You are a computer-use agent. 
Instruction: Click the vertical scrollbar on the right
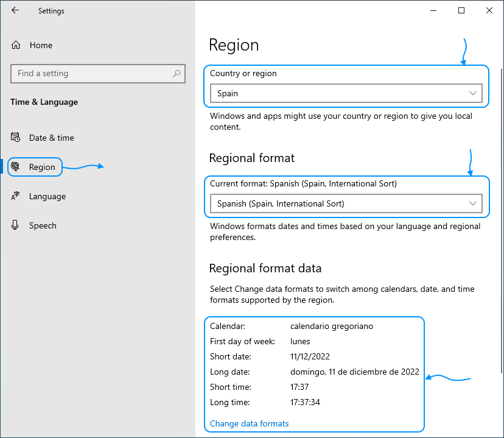click(502, 221)
